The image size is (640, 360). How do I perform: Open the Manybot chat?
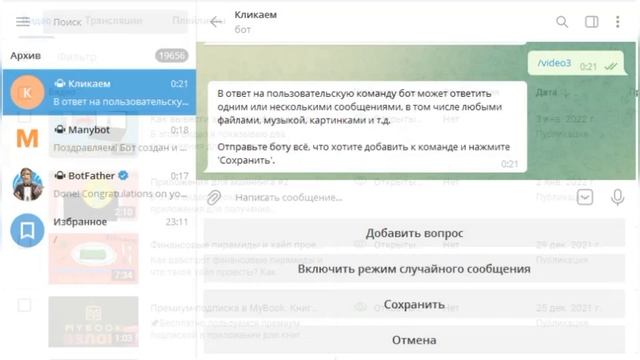coord(99,138)
